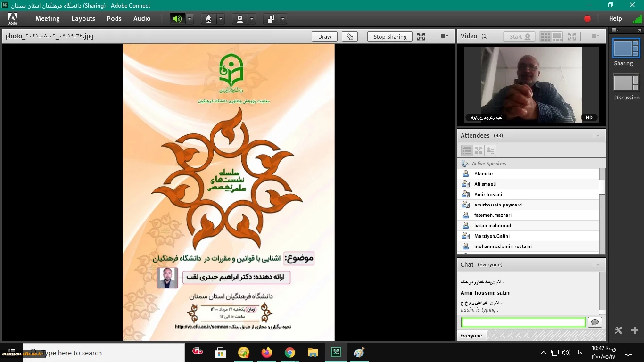Toggle the microphone button
This screenshot has width=644, height=362.
point(209,19)
